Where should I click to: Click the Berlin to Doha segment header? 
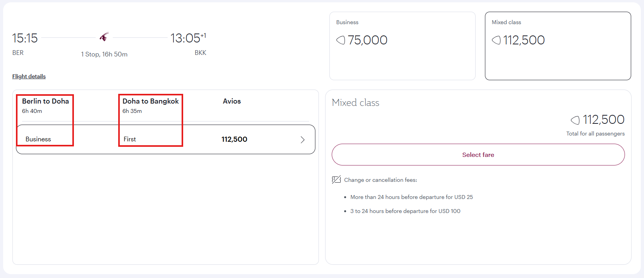[45, 101]
